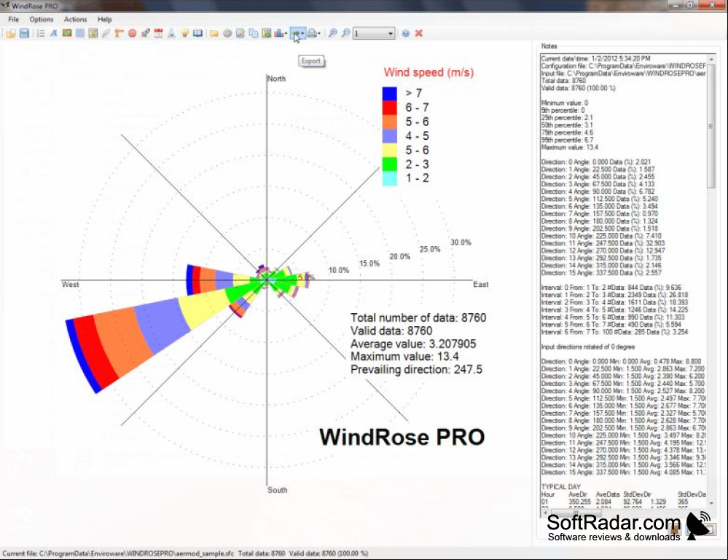728x560 pixels.
Task: Click the cyan '1 - 2' legend swatch
Action: (390, 178)
